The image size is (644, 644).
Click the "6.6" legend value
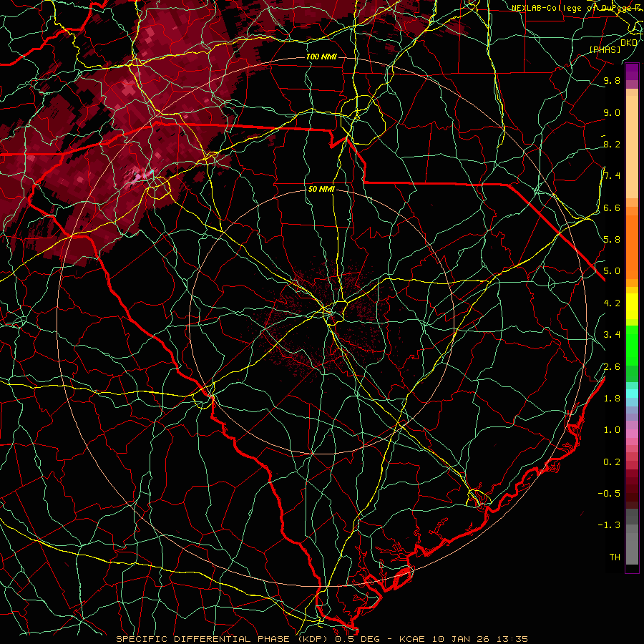point(612,208)
